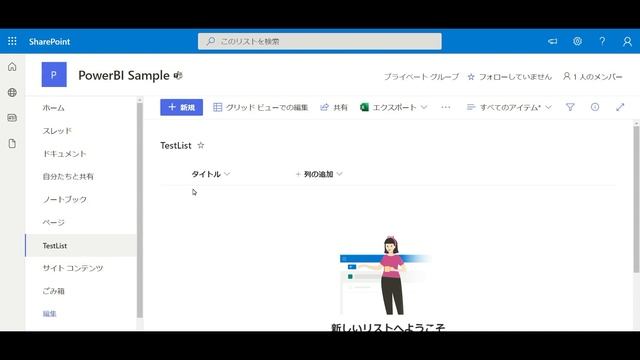Click the 共有 share button

click(x=334, y=107)
